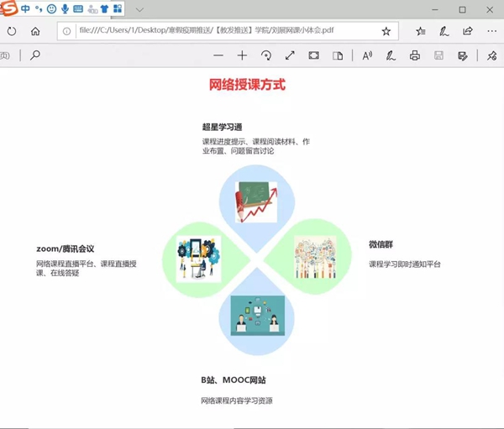This screenshot has width=504, height=429.
Task: Click the gears teamwork image
Action: point(198,259)
